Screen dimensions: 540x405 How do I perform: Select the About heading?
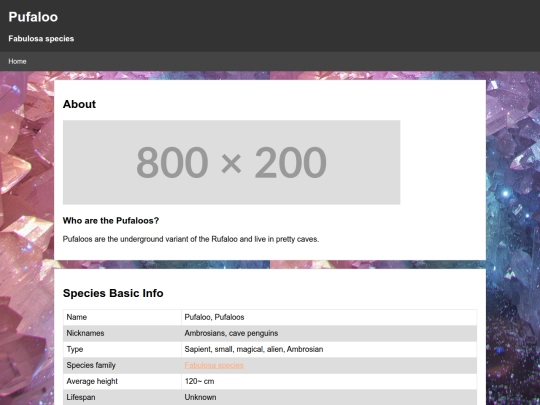tap(79, 104)
